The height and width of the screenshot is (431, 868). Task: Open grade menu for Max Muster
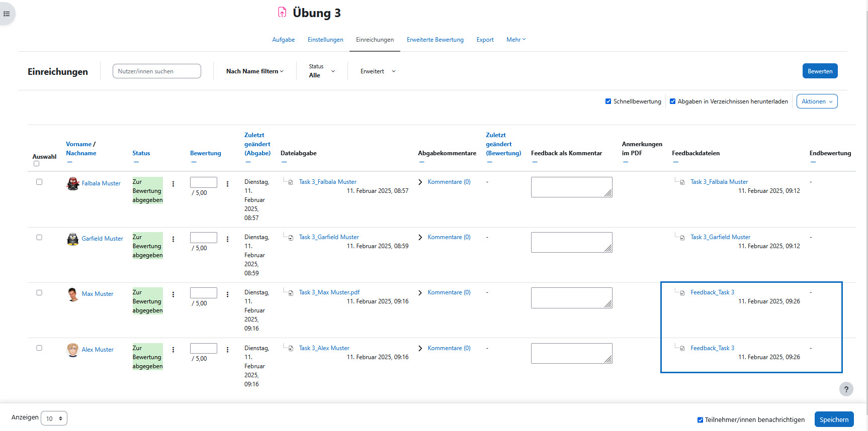pyautogui.click(x=227, y=294)
